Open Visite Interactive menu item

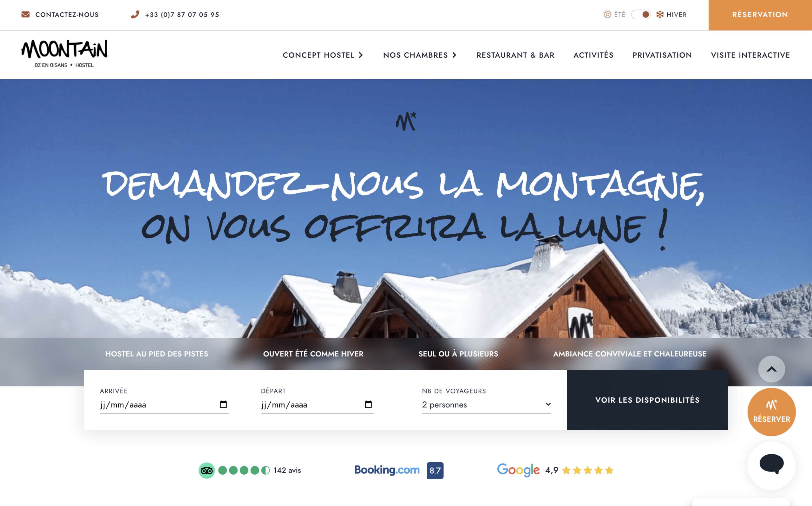750,55
